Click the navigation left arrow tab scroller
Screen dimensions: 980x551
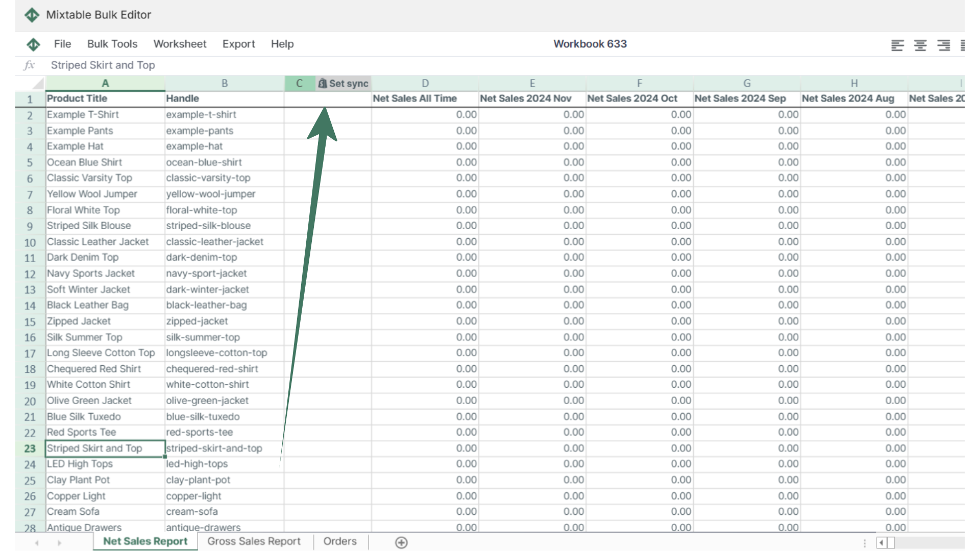tap(37, 542)
